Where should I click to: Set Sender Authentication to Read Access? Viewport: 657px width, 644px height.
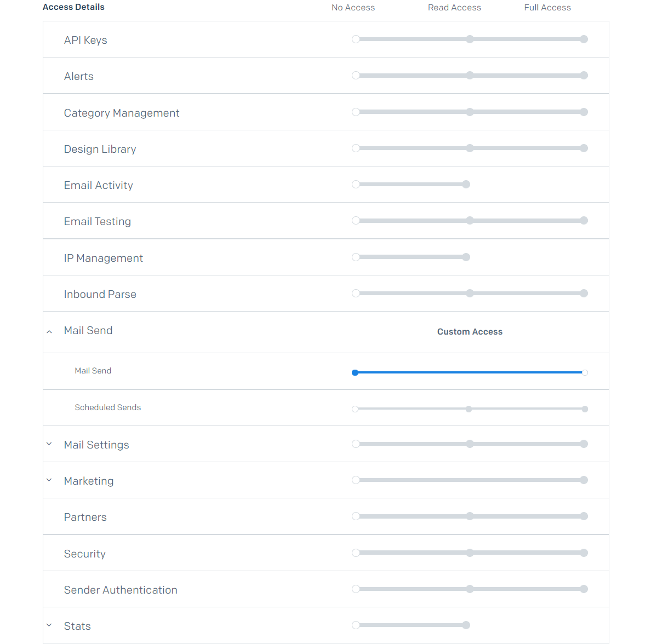click(470, 589)
